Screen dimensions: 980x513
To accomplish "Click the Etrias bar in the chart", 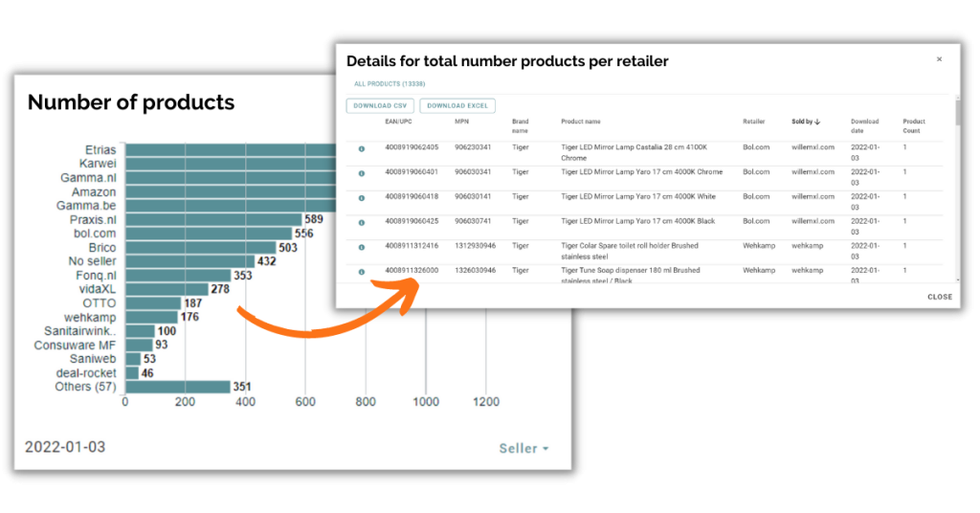I will 230,150.
